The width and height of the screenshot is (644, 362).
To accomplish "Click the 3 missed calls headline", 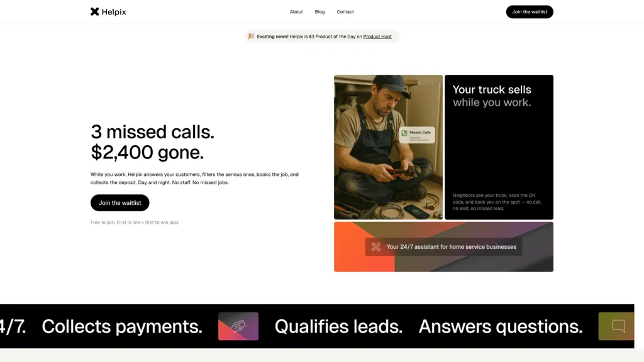I will tap(152, 142).
